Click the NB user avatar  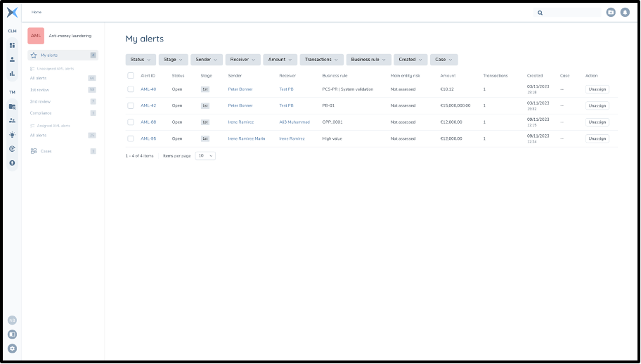tap(12, 320)
